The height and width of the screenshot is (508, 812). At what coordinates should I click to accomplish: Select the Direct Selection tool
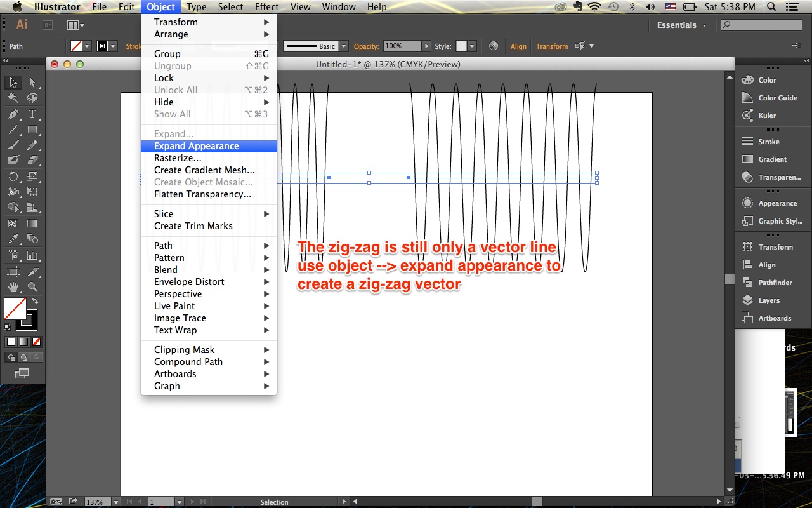(x=32, y=83)
